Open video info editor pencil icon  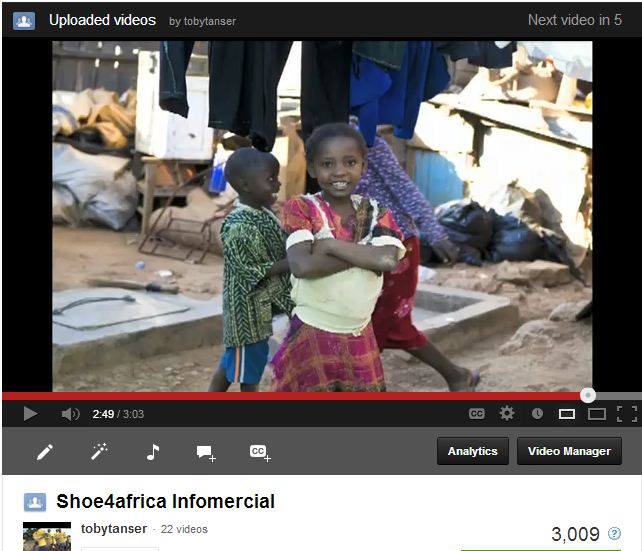click(45, 452)
